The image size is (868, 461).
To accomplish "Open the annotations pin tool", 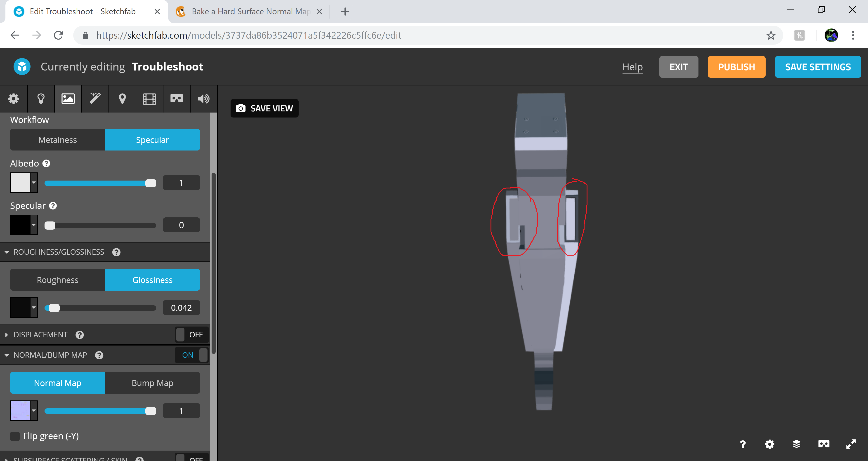I will click(x=122, y=99).
